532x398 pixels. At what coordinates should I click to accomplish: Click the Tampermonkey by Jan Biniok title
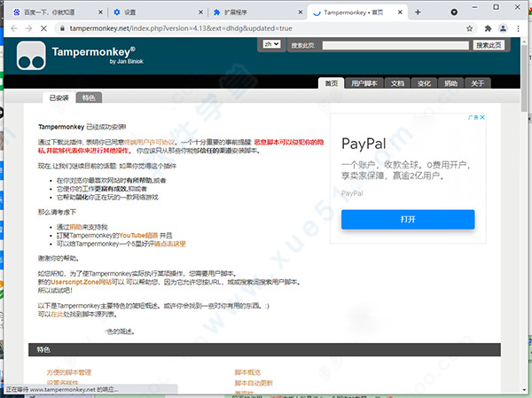[x=98, y=55]
